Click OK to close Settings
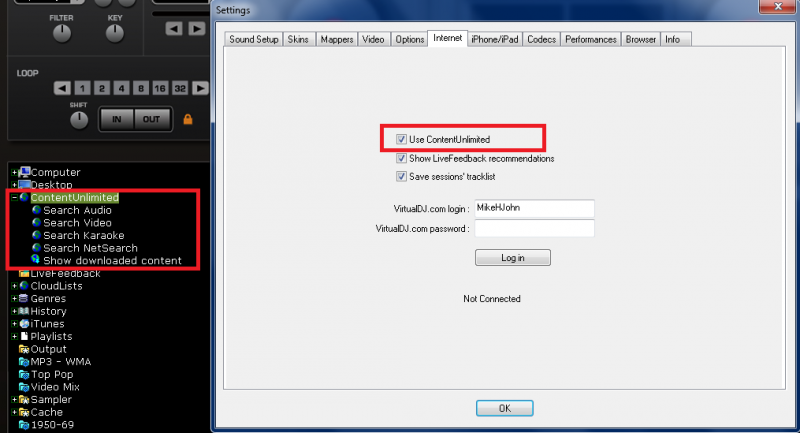Image resolution: width=800 pixels, height=433 pixels. click(505, 408)
